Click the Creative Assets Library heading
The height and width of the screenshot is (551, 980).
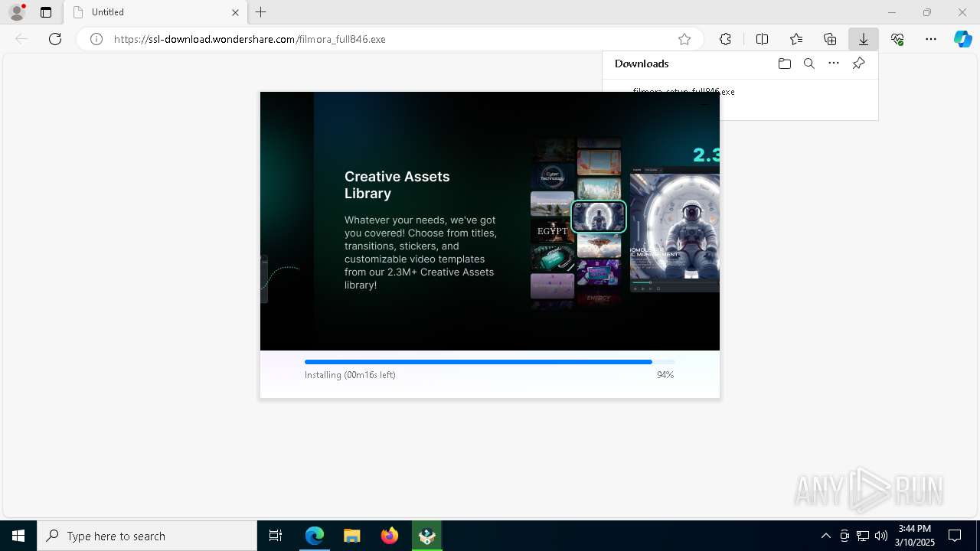point(397,185)
